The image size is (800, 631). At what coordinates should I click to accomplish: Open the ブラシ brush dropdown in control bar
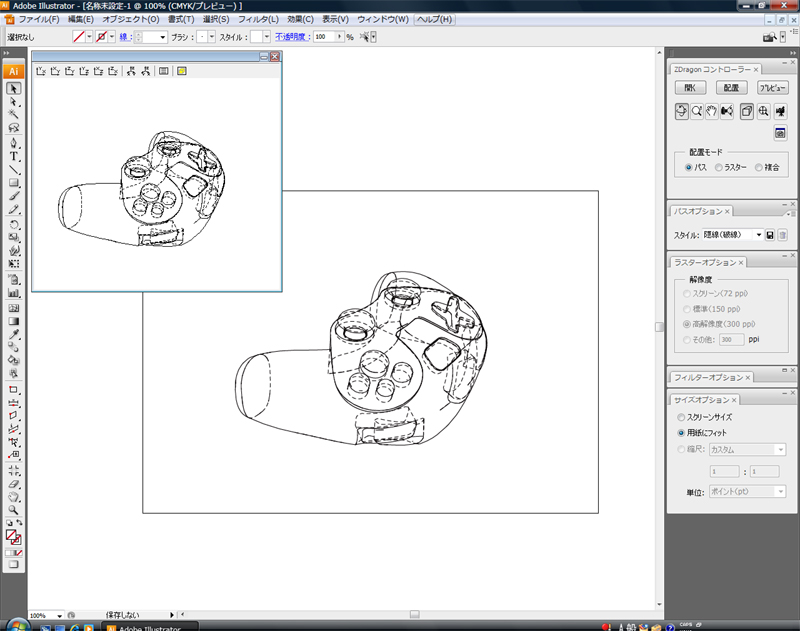[x=211, y=36]
